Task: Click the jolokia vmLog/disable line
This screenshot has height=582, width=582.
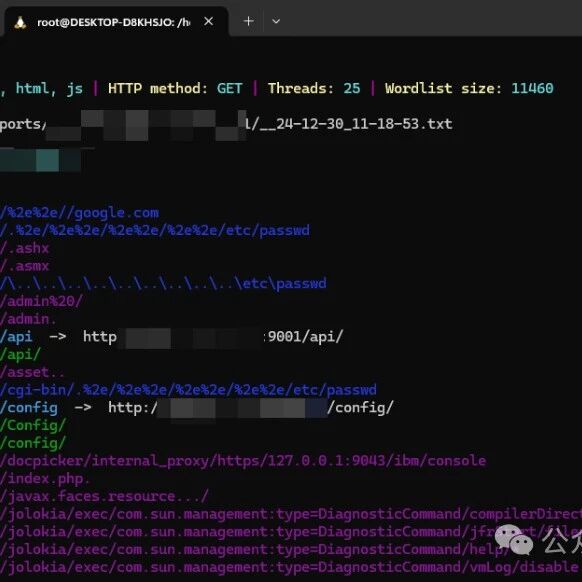Action: click(290, 568)
